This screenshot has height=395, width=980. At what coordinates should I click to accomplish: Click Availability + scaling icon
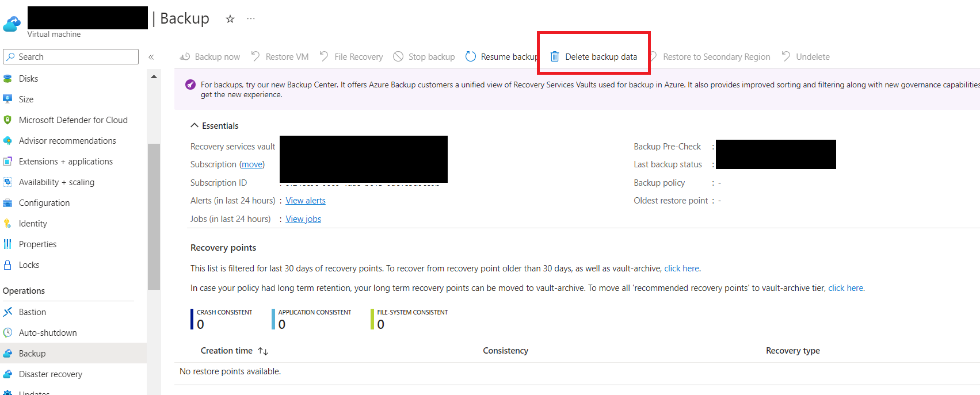point(7,182)
